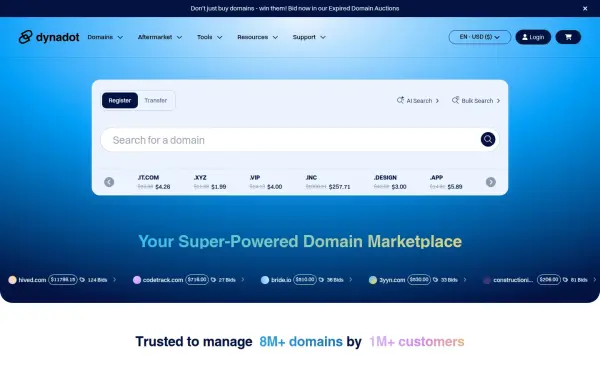This screenshot has width=600, height=375.
Task: Click the hived.com domain name
Action: [x=32, y=280]
